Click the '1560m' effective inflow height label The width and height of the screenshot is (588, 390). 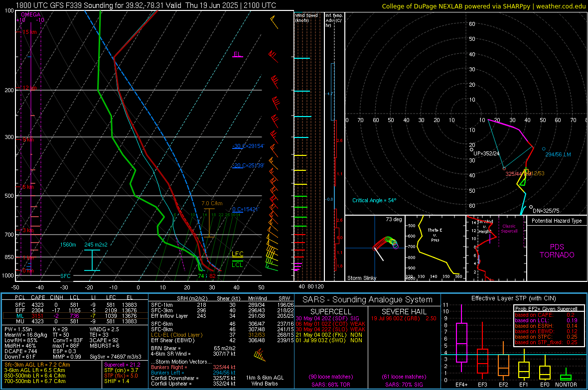68,245
